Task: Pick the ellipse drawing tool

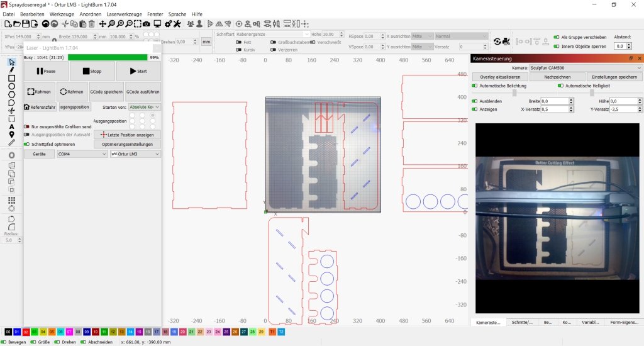Action: 12,86
